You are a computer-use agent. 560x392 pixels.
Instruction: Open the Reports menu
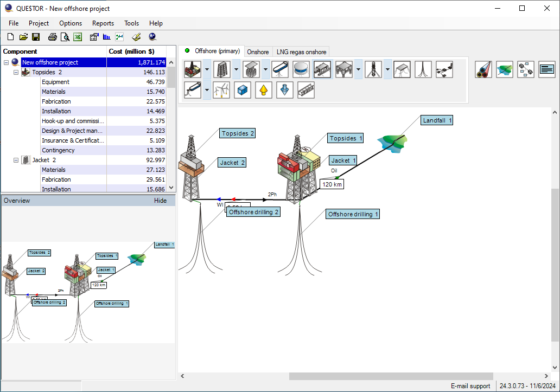[103, 23]
